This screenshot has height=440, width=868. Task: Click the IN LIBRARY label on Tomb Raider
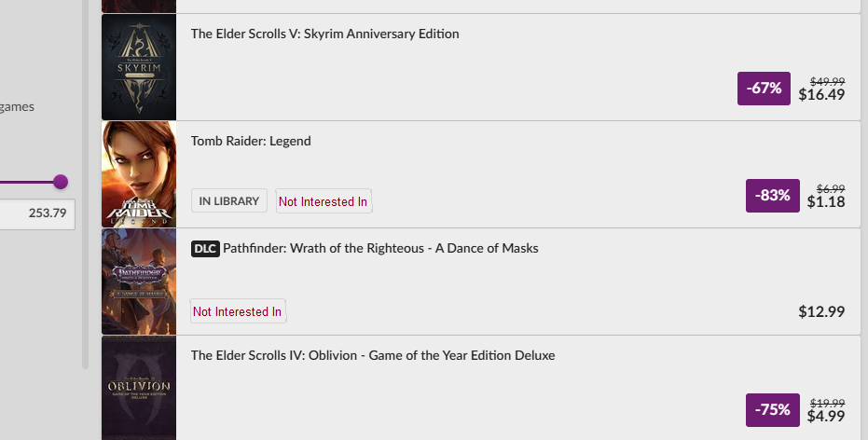point(229,201)
